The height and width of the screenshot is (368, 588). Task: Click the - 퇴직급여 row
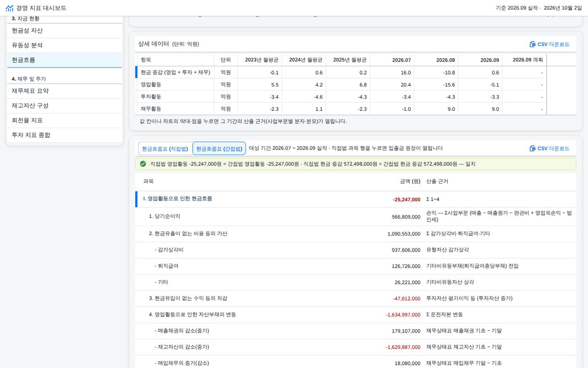(356, 266)
